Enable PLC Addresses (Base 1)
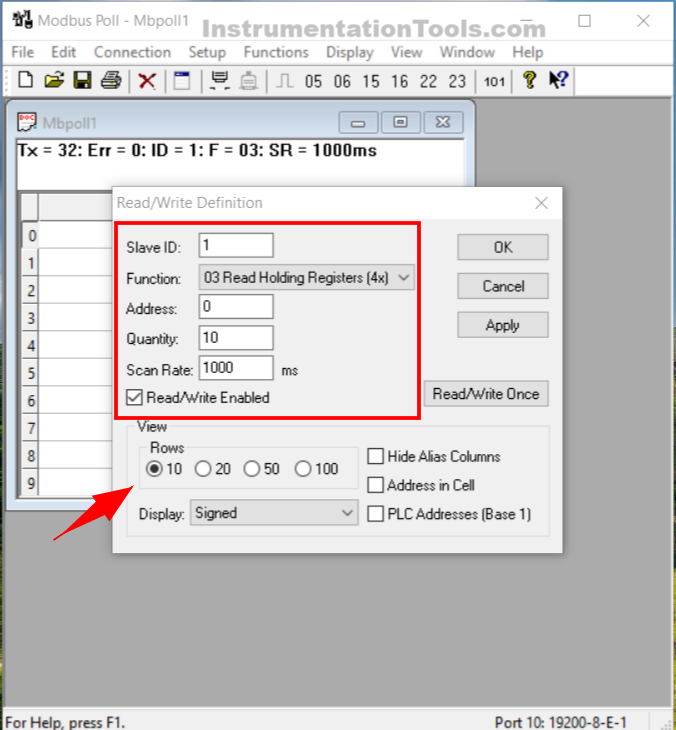This screenshot has width=676, height=730. point(375,514)
